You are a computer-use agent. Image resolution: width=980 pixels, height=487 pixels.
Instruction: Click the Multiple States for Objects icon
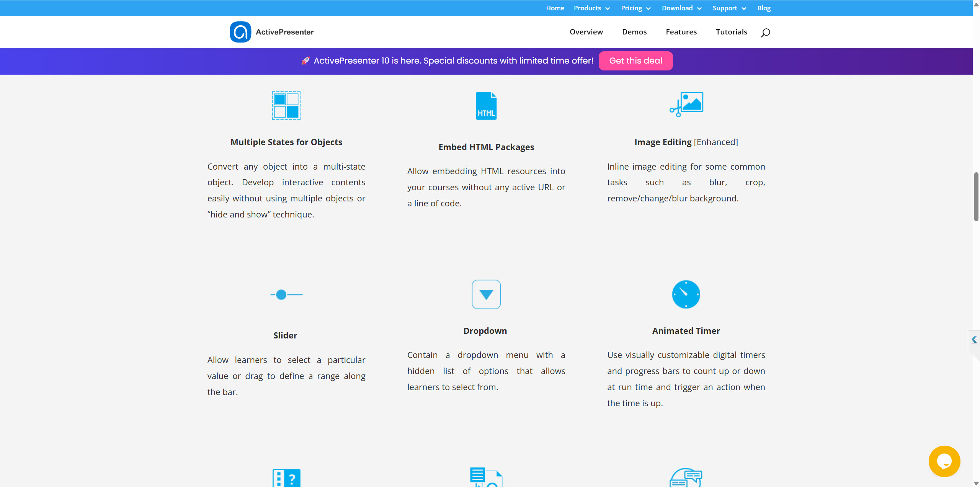(286, 106)
